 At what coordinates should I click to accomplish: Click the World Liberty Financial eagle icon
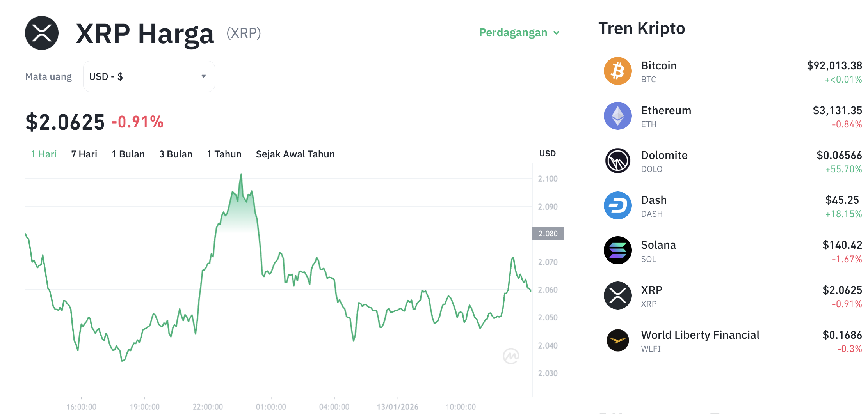tap(618, 340)
